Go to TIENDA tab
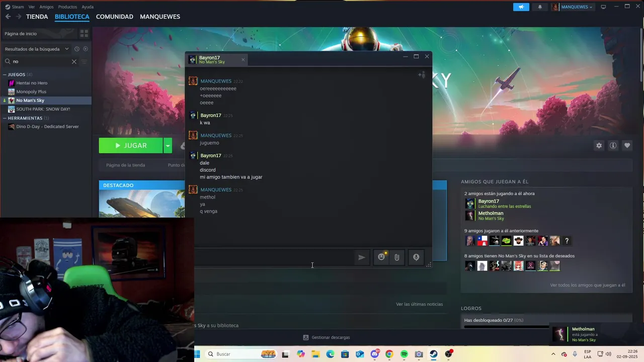This screenshot has height=362, width=644. [37, 17]
